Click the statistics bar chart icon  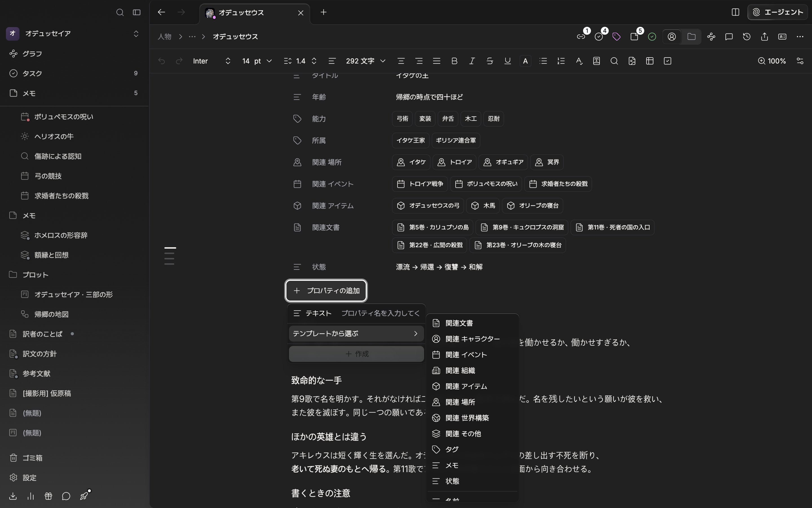pos(30,496)
